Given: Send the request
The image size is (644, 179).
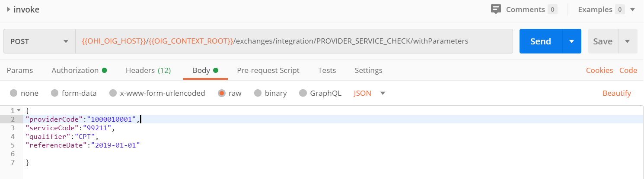Looking at the screenshot, I should [541, 41].
